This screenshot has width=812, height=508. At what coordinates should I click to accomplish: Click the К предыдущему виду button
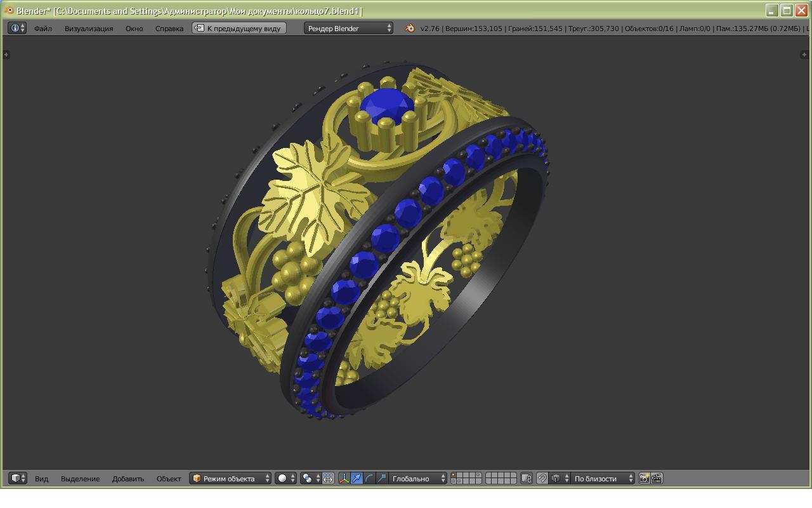pos(239,28)
